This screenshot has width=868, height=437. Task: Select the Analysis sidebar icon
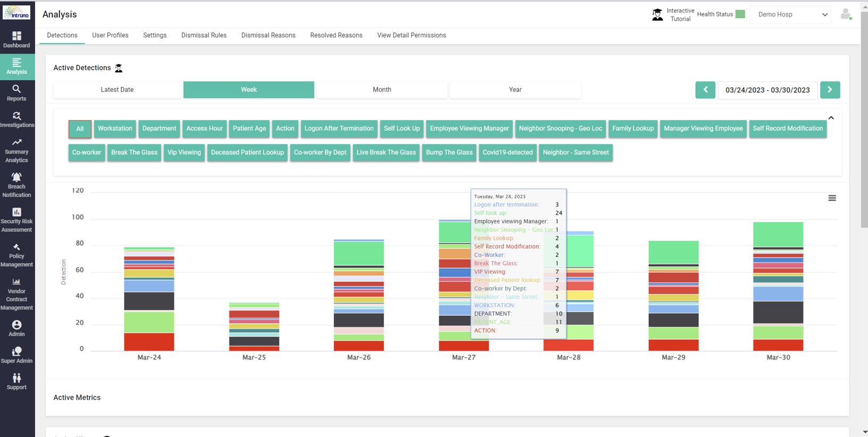(16, 66)
